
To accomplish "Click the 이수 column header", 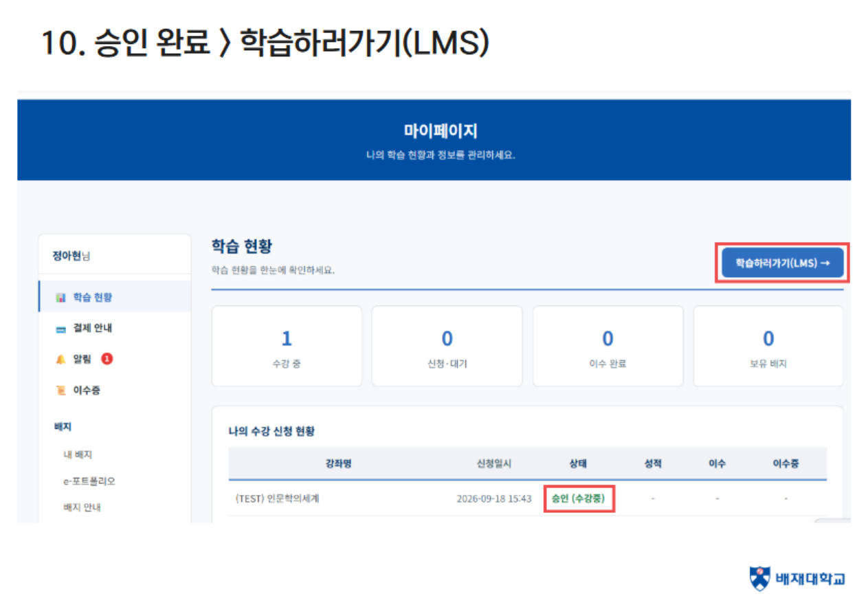I will click(x=717, y=464).
